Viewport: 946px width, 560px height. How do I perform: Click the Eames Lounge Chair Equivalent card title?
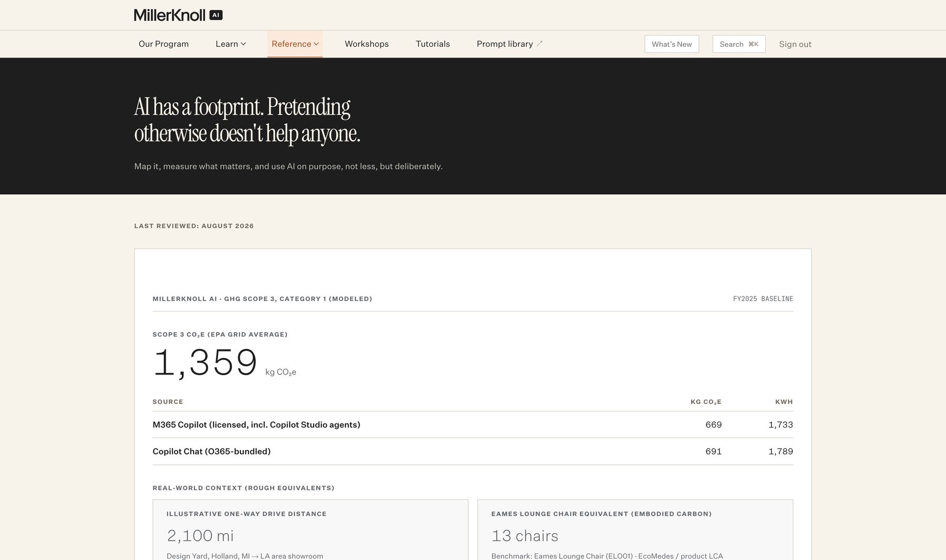point(602,514)
